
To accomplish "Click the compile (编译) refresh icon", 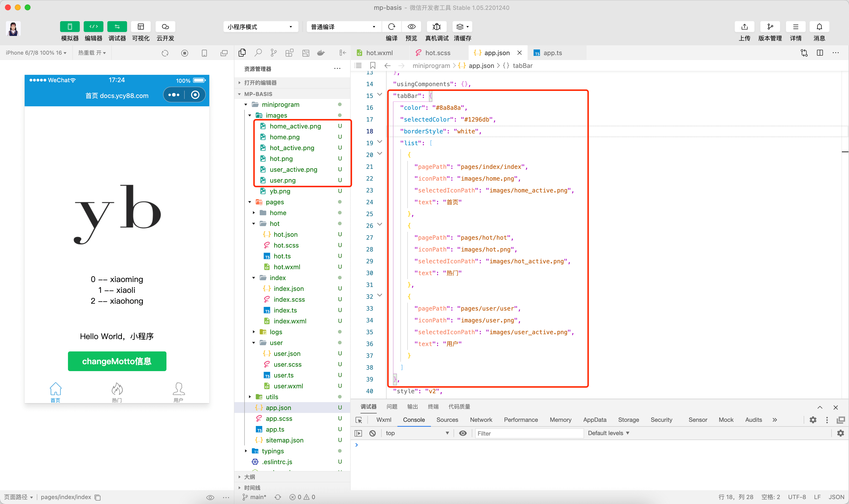I will (391, 27).
